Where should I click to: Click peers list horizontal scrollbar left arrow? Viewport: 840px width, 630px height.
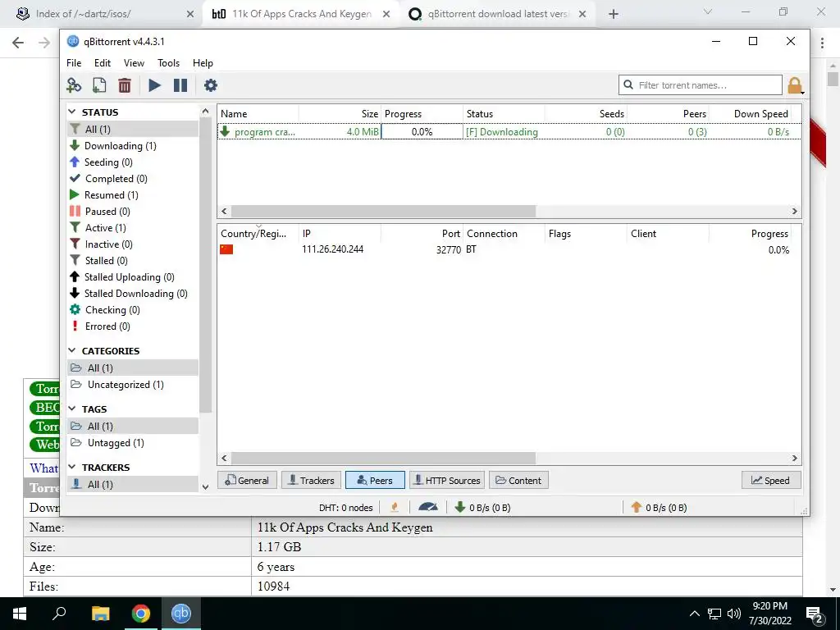pos(224,458)
